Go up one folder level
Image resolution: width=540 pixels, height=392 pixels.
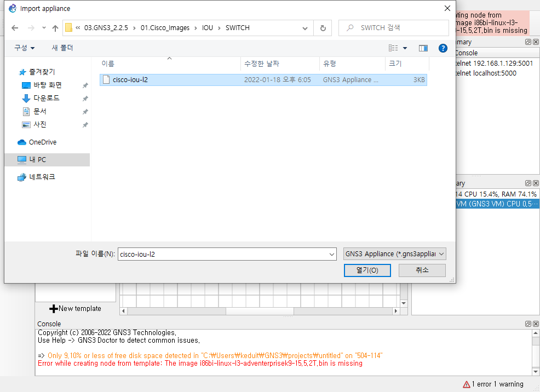click(55, 28)
